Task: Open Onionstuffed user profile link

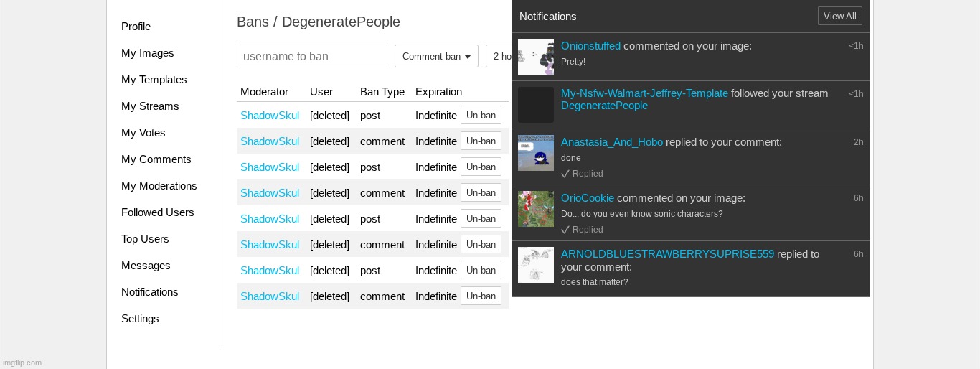Action: [590, 46]
